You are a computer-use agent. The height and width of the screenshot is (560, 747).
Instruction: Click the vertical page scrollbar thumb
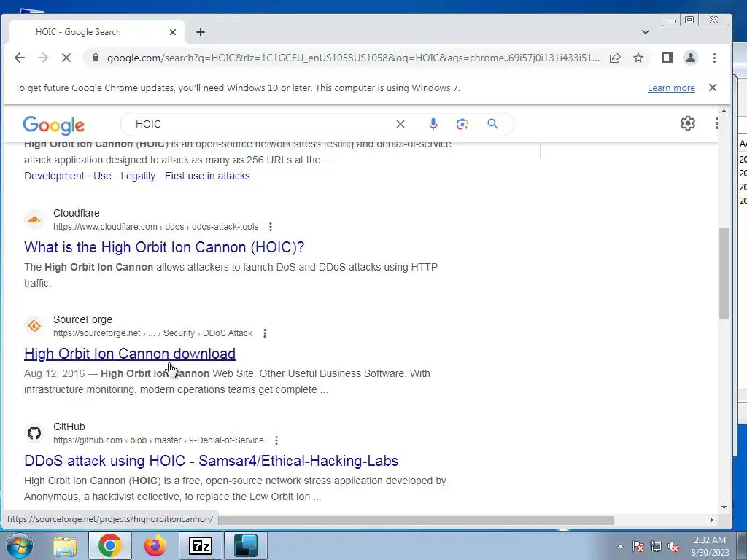(724, 273)
